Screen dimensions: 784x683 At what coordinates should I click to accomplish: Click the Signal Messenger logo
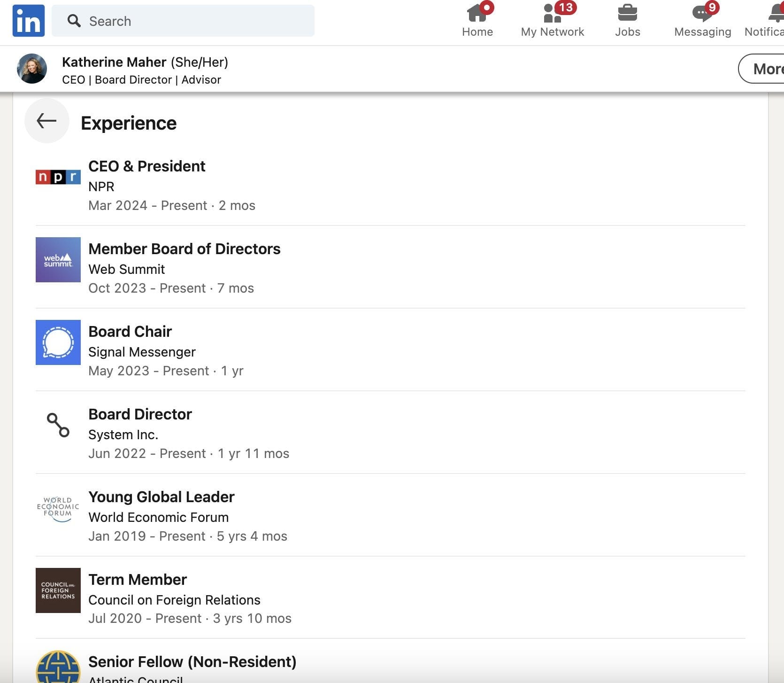pyautogui.click(x=58, y=342)
